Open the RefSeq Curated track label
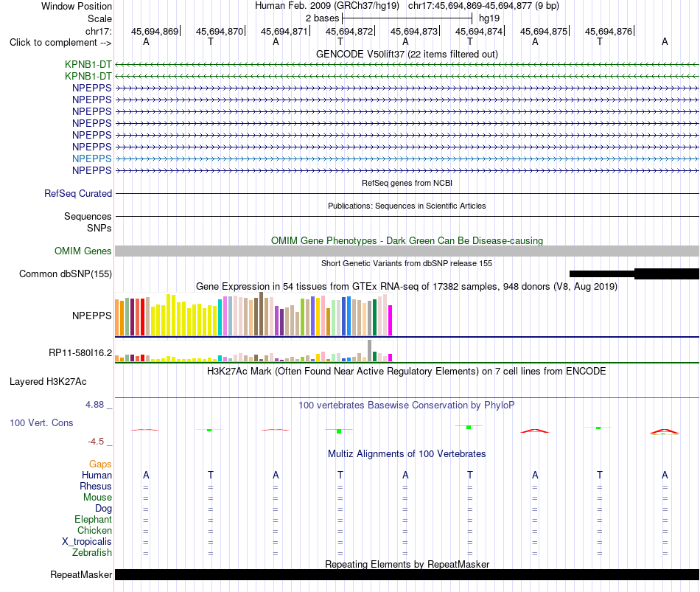Screen dimensions: 700x592 [x=77, y=193]
